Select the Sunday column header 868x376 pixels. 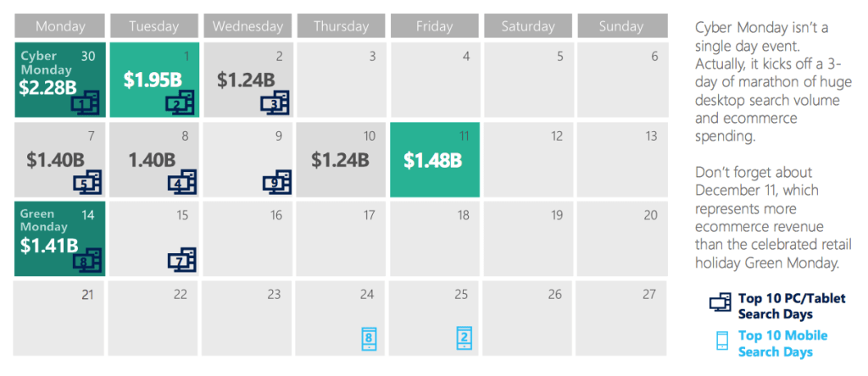(621, 26)
